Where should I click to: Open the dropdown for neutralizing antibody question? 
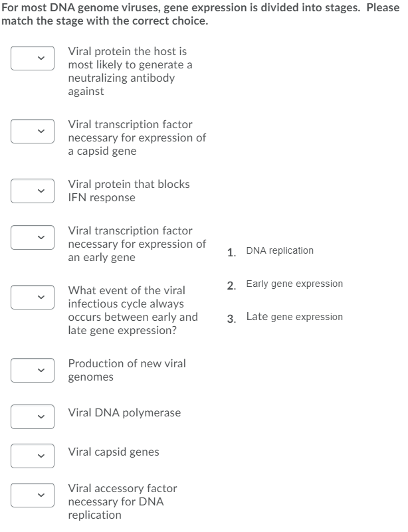pos(33,58)
